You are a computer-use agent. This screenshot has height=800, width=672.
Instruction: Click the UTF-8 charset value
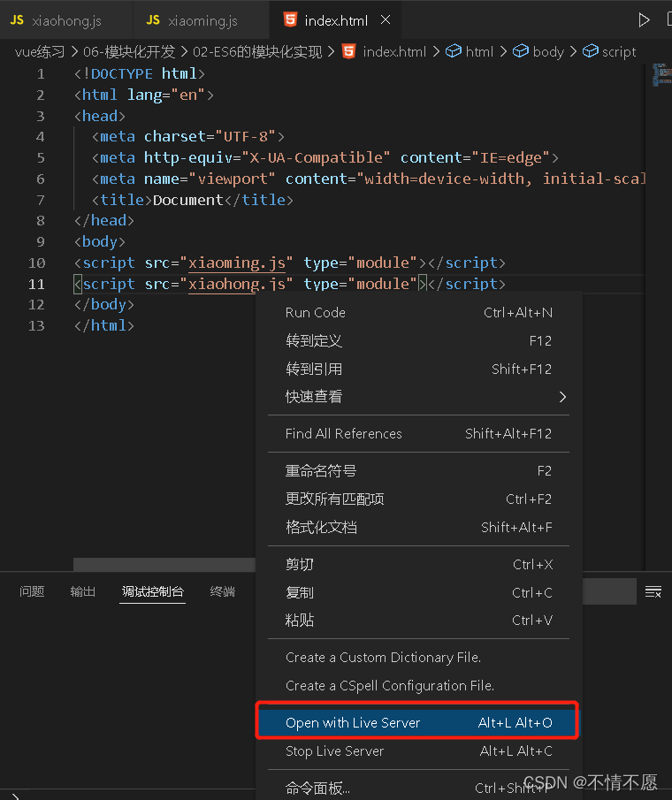click(246, 137)
